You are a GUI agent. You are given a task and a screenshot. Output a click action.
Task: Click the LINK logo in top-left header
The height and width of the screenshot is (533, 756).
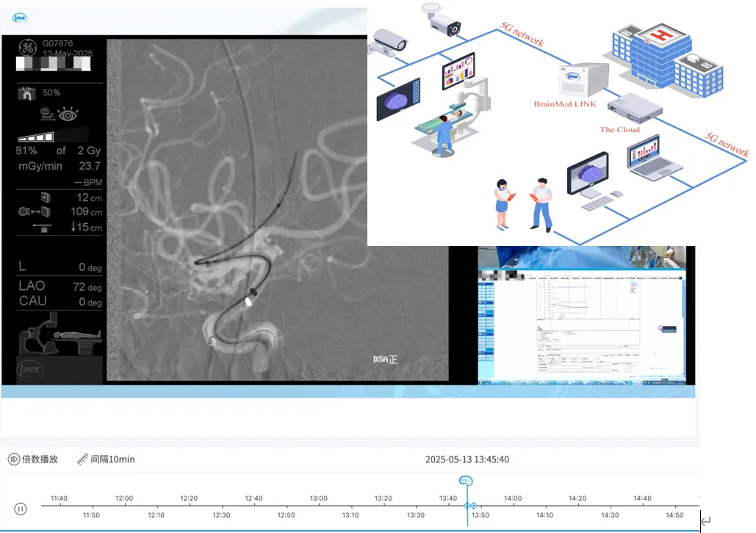[18, 17]
